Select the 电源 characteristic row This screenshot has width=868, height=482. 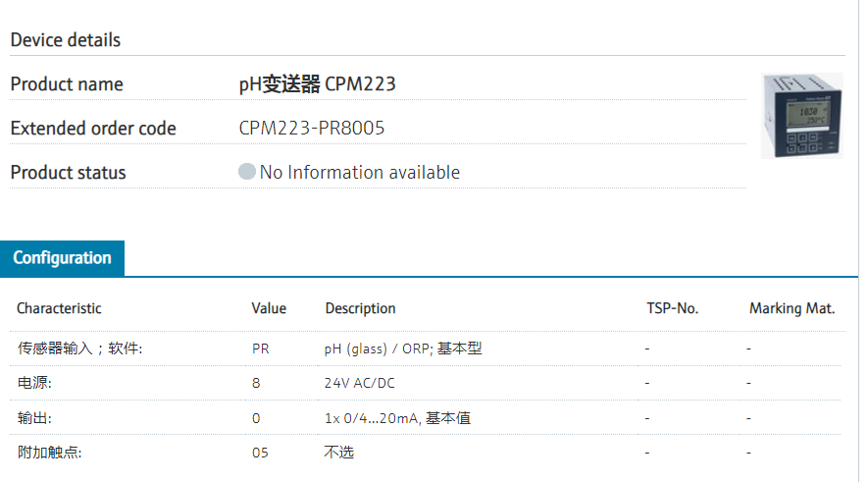point(34,383)
